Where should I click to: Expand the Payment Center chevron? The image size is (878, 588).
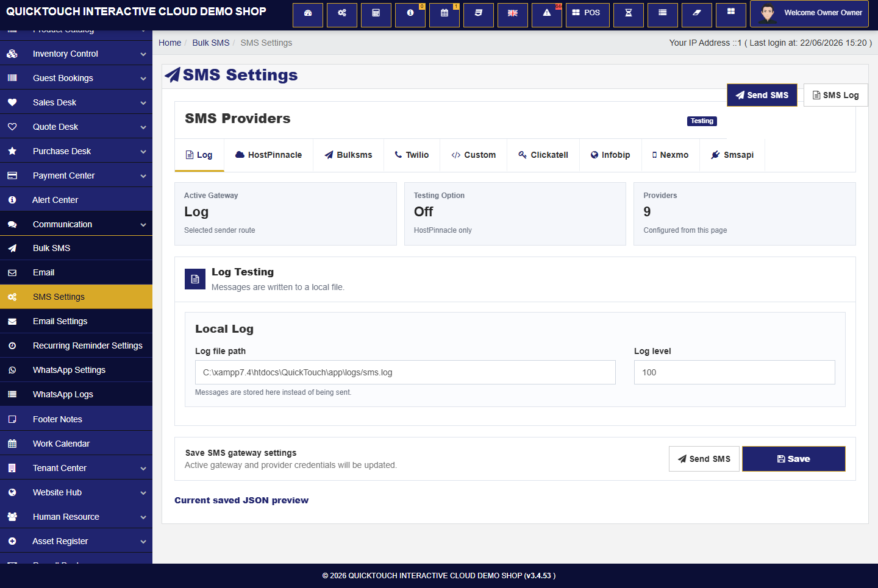coord(143,176)
